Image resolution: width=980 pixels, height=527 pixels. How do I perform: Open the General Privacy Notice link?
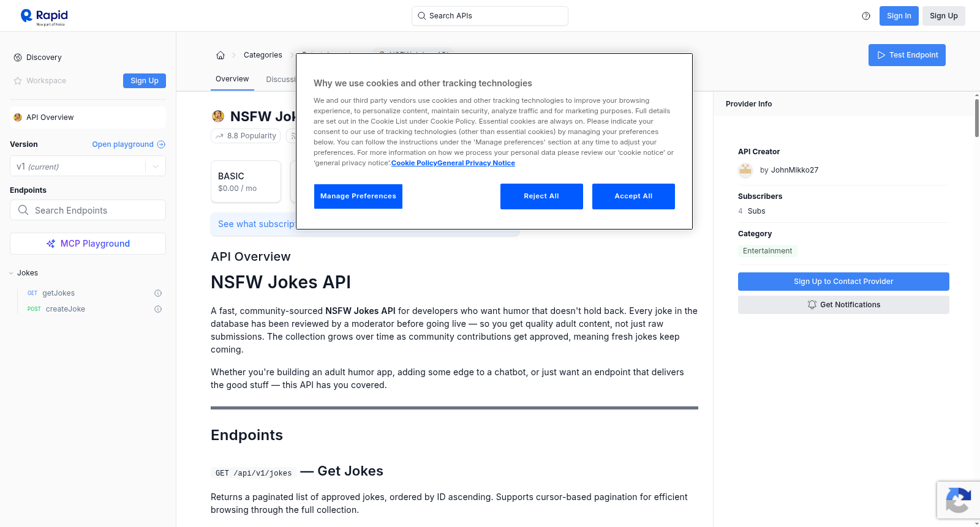476,163
